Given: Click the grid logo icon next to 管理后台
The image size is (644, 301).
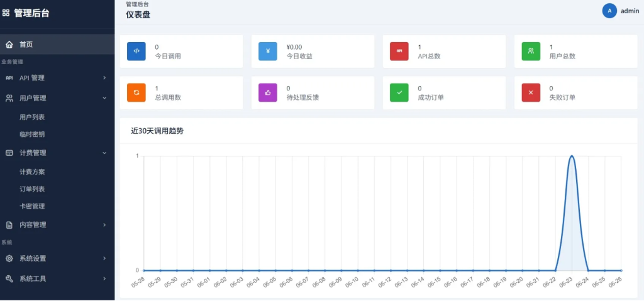Looking at the screenshot, I should coord(6,13).
